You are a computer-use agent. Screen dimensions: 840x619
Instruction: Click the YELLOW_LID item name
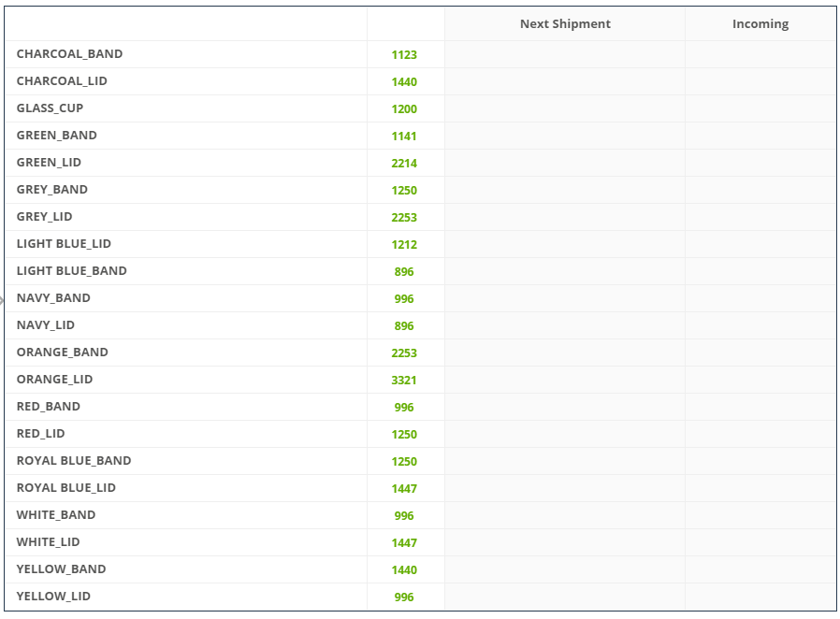pos(53,597)
